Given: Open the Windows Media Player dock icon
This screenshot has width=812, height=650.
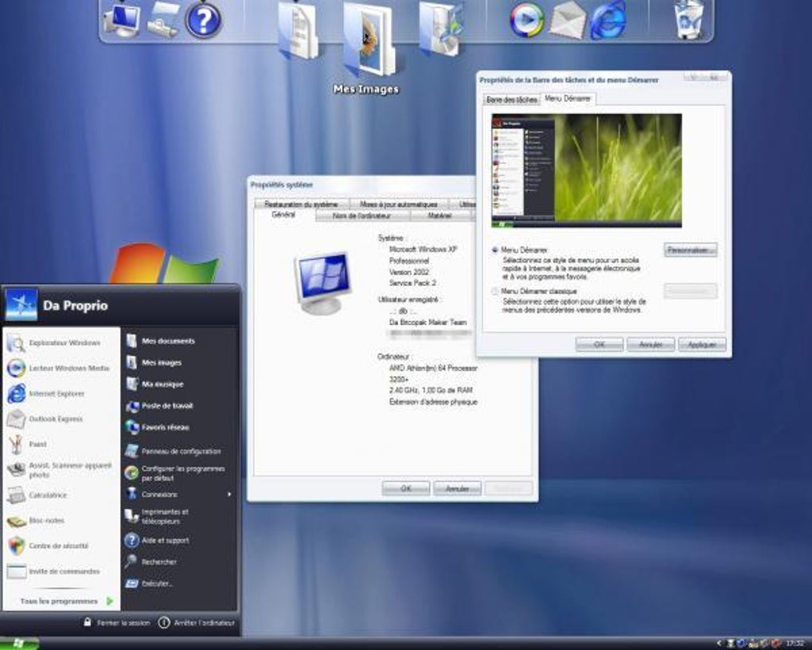Looking at the screenshot, I should (526, 20).
